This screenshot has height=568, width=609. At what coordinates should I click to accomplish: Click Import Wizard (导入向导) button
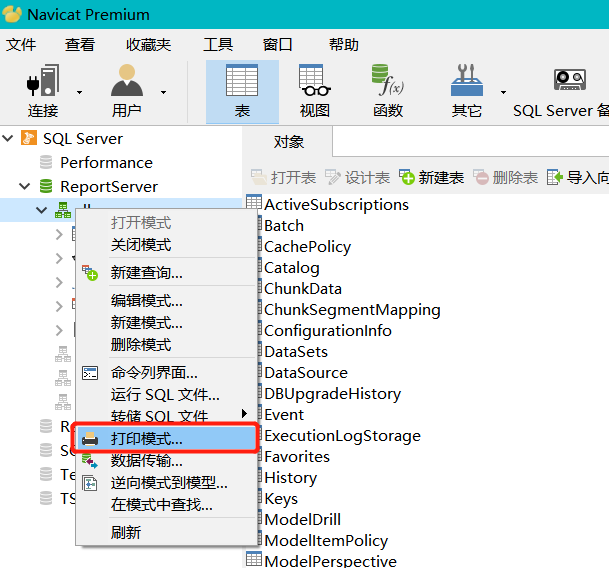click(578, 178)
